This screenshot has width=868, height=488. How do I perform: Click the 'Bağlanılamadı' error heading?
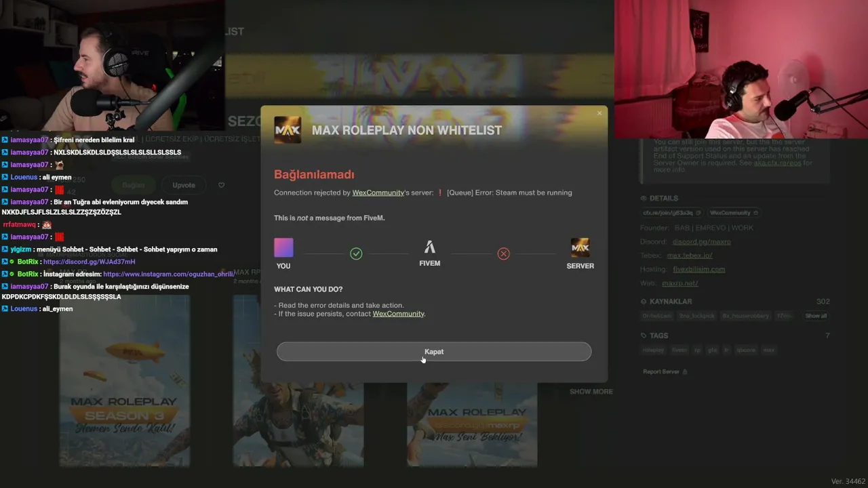pyautogui.click(x=314, y=174)
